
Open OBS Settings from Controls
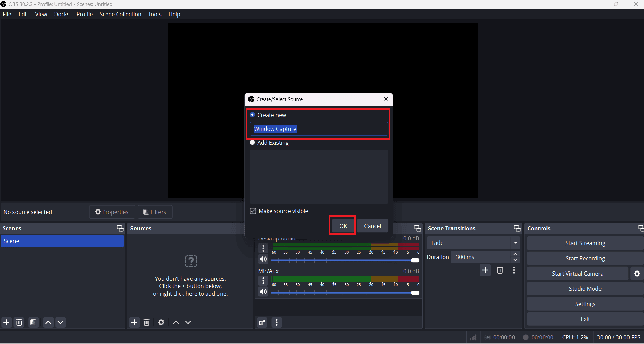click(x=585, y=304)
